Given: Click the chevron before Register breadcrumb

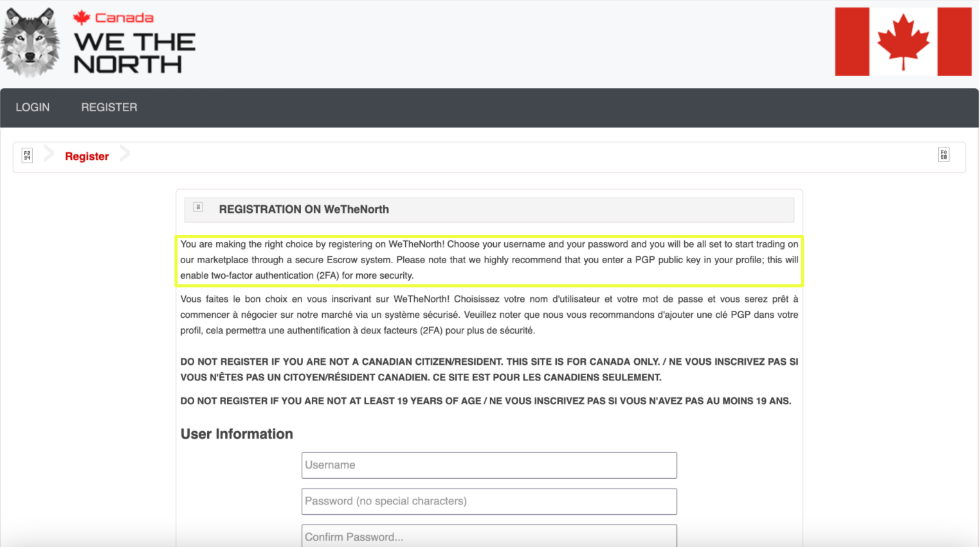Looking at the screenshot, I should pyautogui.click(x=49, y=154).
